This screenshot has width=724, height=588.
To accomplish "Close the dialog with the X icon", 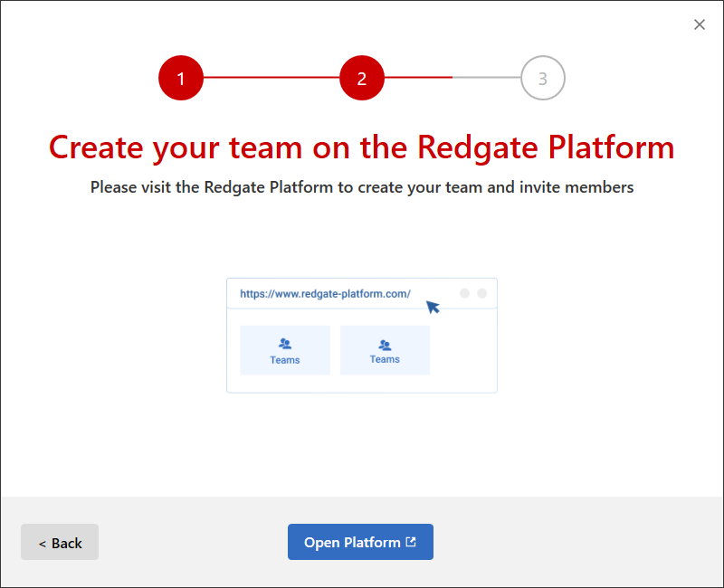I will 700,24.
